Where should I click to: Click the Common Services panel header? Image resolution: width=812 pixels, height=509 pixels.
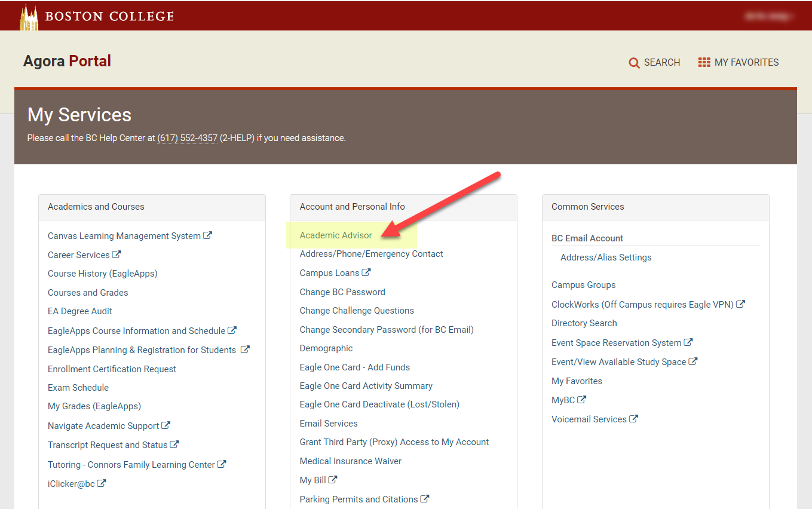(x=655, y=207)
